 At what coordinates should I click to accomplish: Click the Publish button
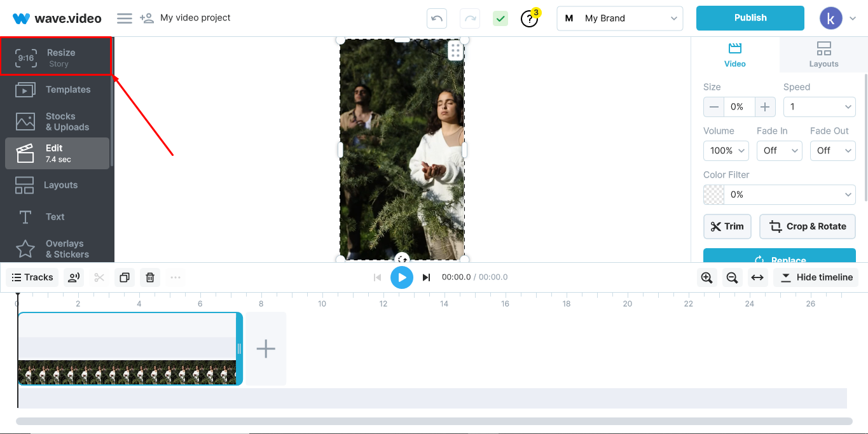tap(750, 18)
